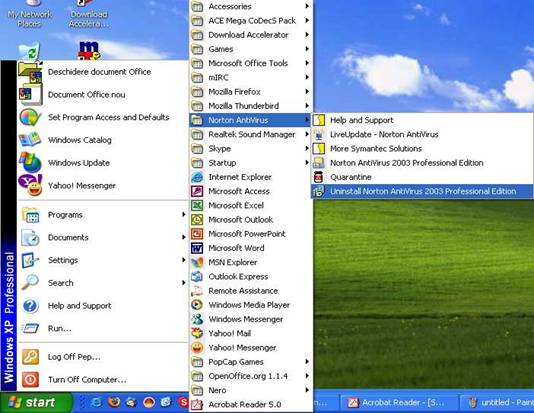Click the Log Off key icon

click(x=30, y=357)
